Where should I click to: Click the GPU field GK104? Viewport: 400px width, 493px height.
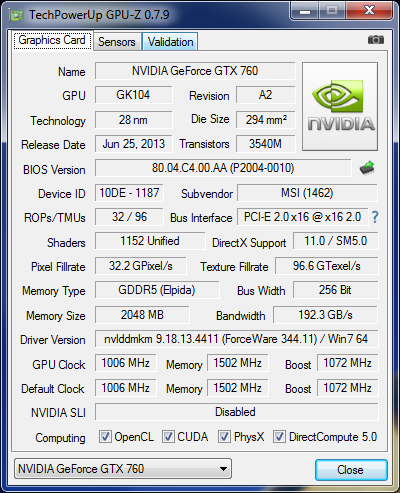pos(134,95)
